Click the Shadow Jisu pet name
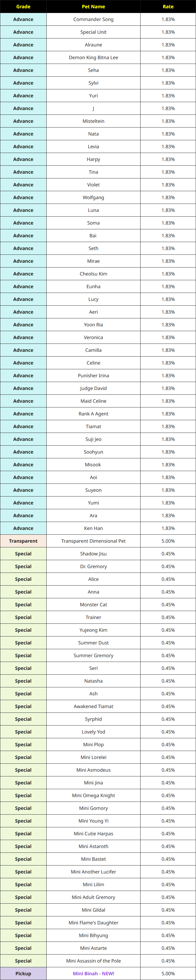 94,554
